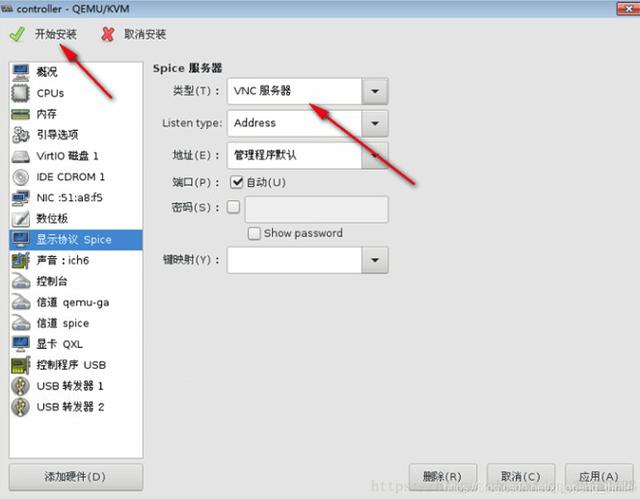This screenshot has width=640, height=499.
Task: Select the 引导选项 gears icon
Action: pos(21,135)
